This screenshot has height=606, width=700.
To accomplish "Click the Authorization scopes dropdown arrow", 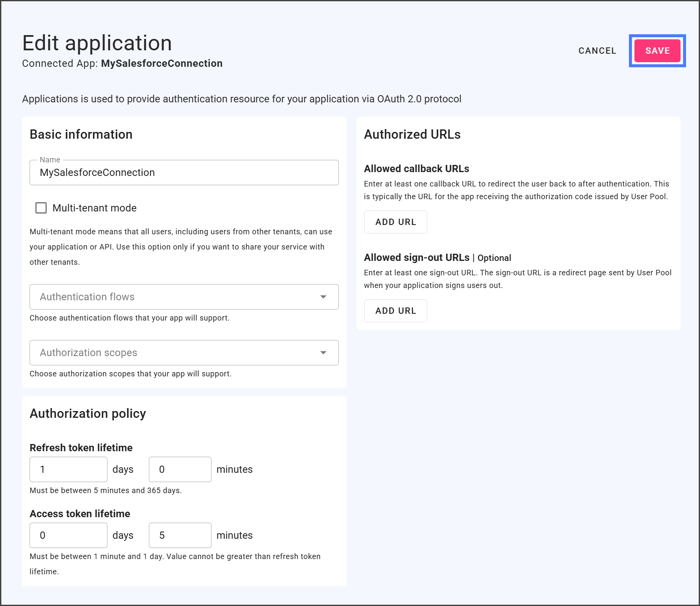I will click(x=323, y=353).
